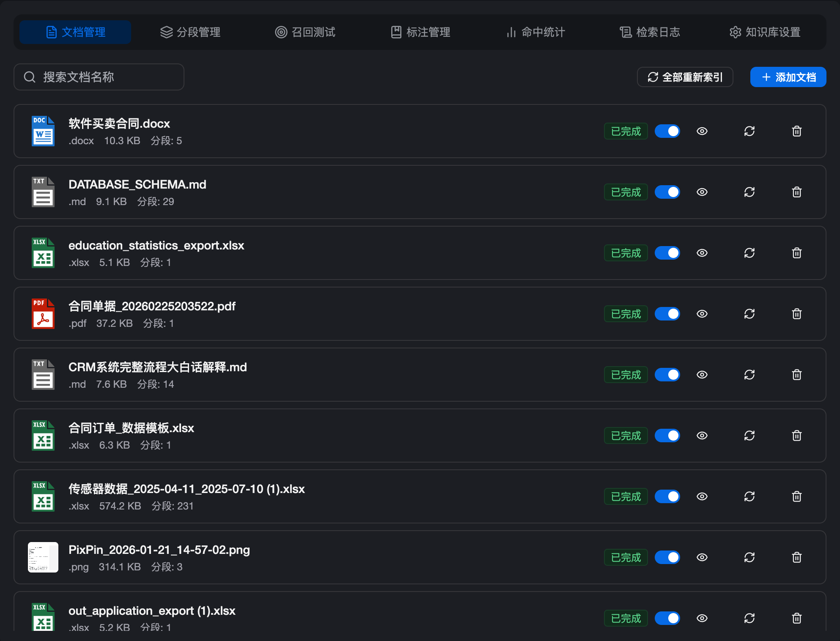
Task: Disable 合同订单_数据模板.xlsx switch
Action: 667,436
